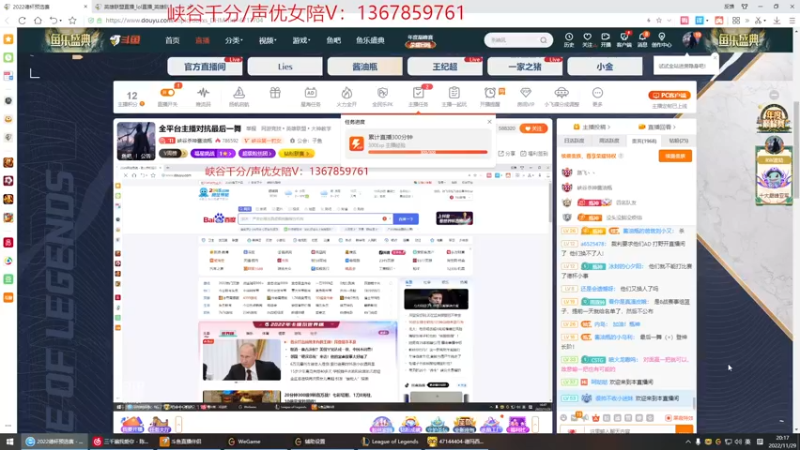Bookmark page with star icon
800x450 pixels.
tap(72, 20)
